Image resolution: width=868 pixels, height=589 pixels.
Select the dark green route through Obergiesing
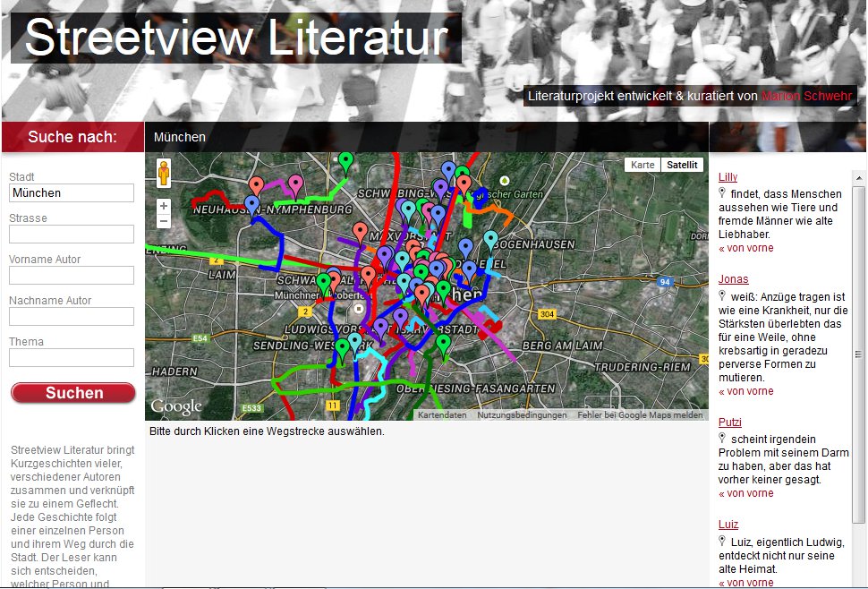click(428, 373)
